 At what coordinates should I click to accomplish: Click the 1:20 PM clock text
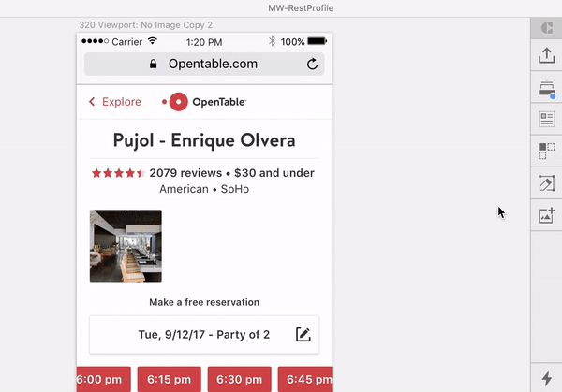pos(204,42)
